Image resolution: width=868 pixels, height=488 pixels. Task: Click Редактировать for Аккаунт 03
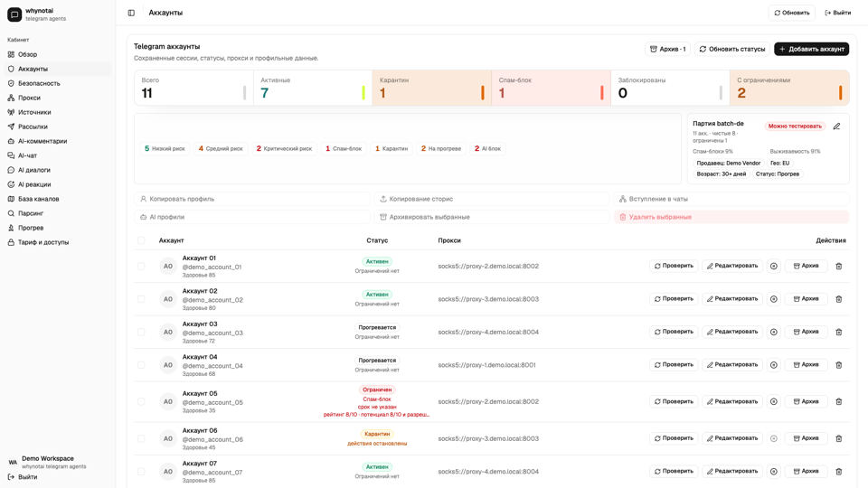click(x=732, y=332)
